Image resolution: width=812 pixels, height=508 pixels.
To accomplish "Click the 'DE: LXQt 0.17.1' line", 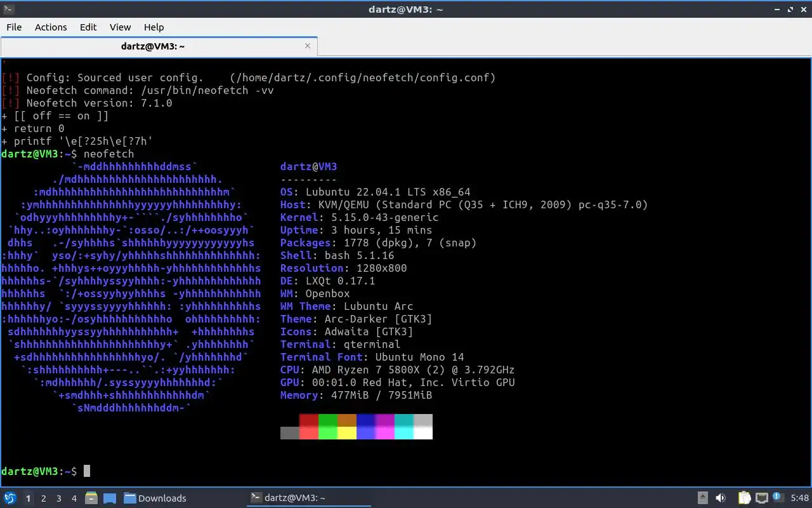I will click(x=328, y=281).
